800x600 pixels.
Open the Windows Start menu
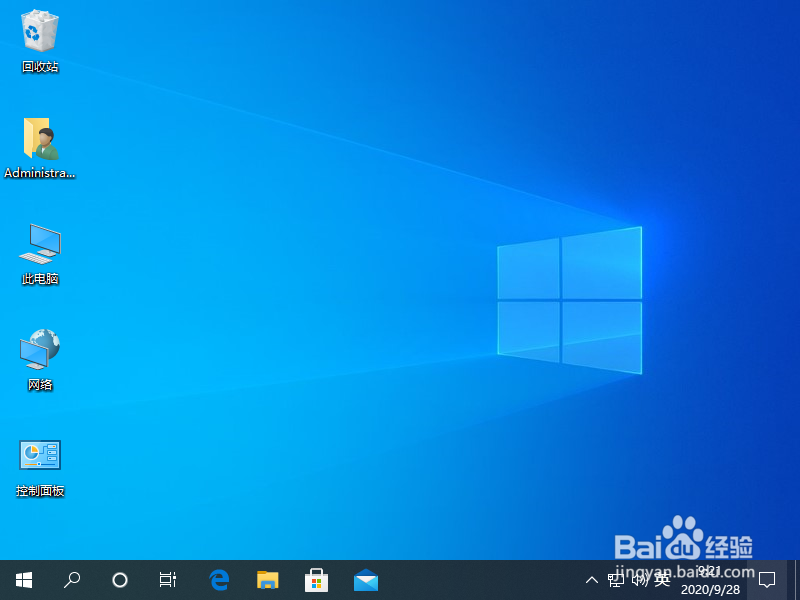click(x=24, y=580)
